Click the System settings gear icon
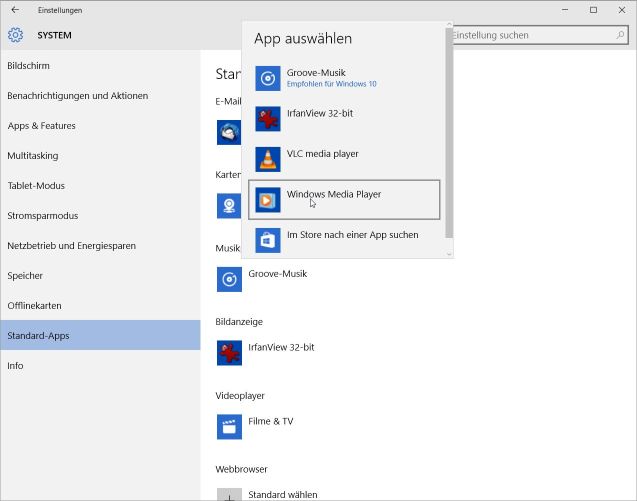This screenshot has width=637, height=501. [x=15, y=35]
